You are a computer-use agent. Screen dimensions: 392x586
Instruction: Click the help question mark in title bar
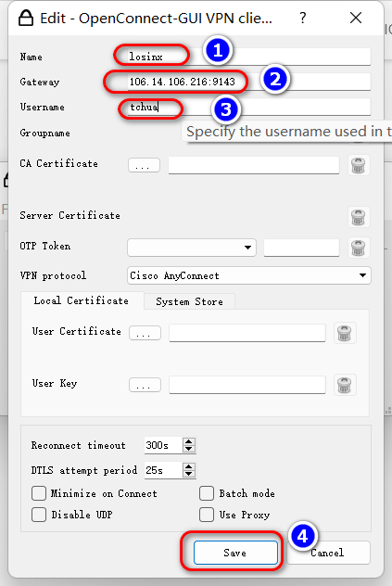click(x=303, y=18)
